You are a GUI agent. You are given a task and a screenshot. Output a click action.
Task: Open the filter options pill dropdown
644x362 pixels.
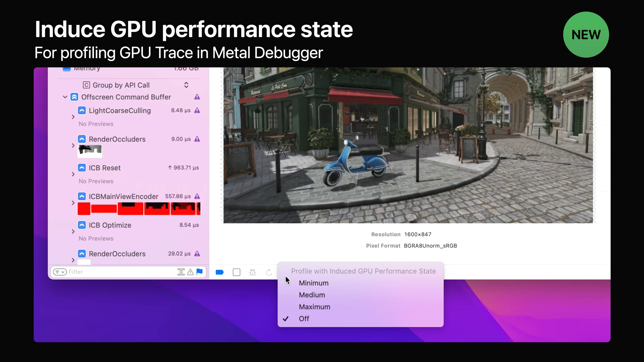pyautogui.click(x=60, y=272)
